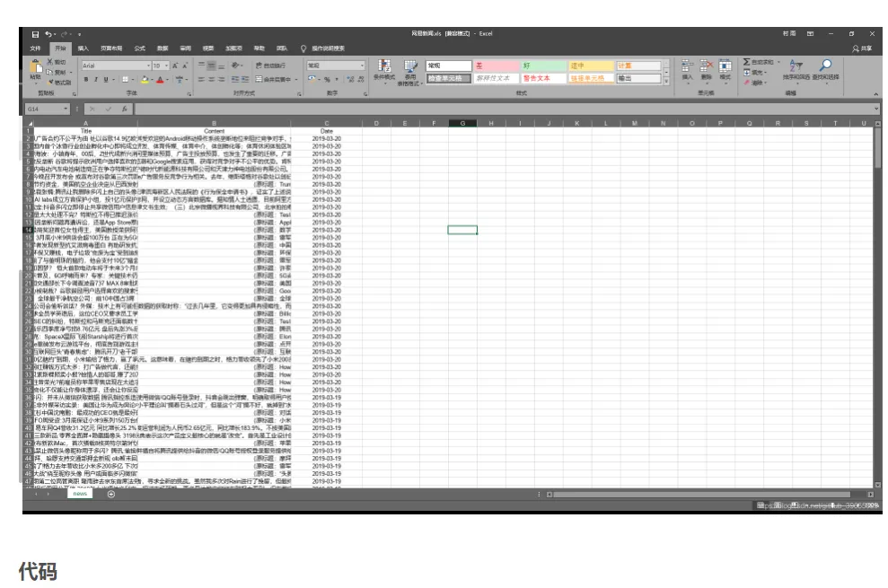Viewport: 888px width, 588px height.
Task: Click the cell borders icon
Action: [x=125, y=80]
